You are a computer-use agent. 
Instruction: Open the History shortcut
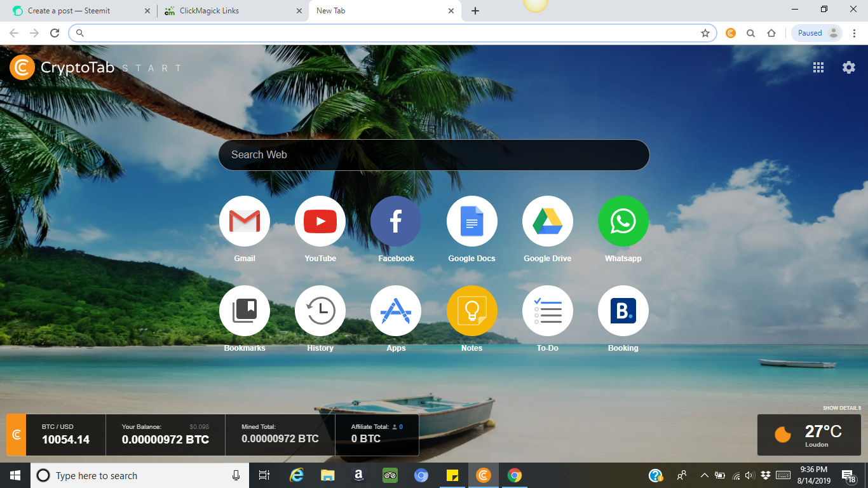(320, 311)
